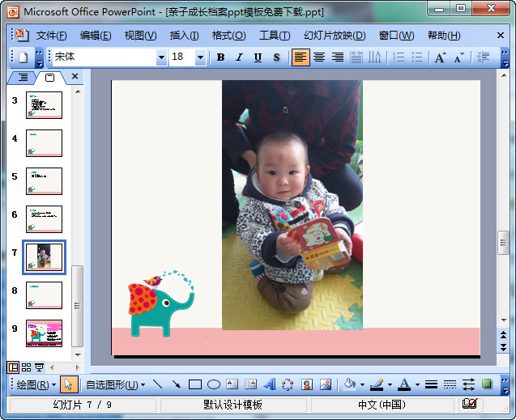Apply line color brush
Image resolution: width=516 pixels, height=420 pixels.
point(377,384)
